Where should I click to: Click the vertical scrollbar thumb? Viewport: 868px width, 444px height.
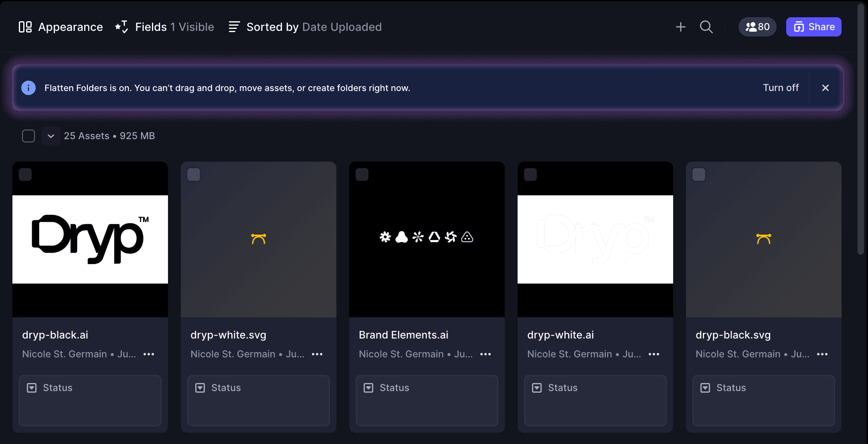tap(860, 129)
